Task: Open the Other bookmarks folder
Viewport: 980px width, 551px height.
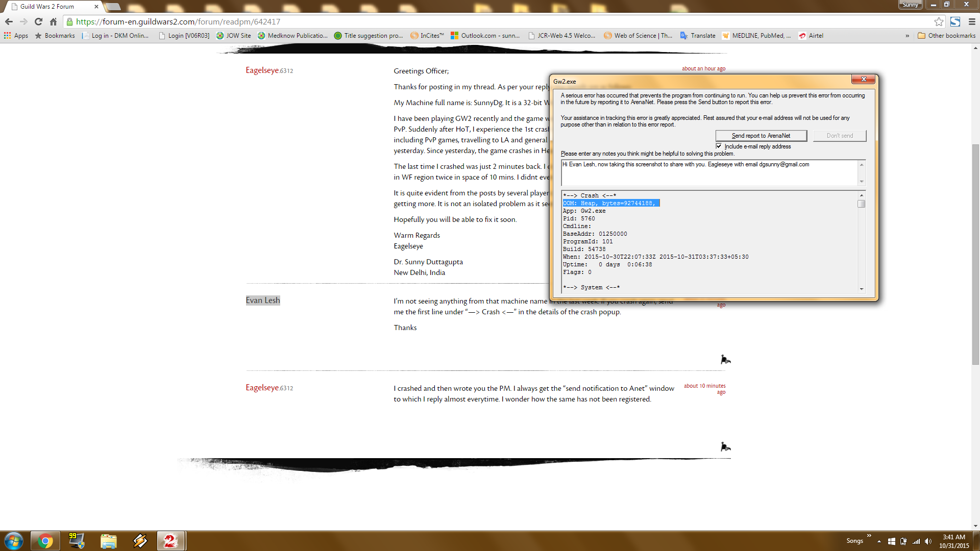Action: [946, 36]
